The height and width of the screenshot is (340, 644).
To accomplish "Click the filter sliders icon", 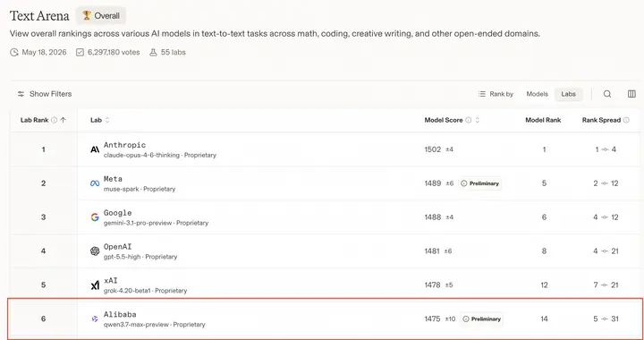I will (21, 94).
